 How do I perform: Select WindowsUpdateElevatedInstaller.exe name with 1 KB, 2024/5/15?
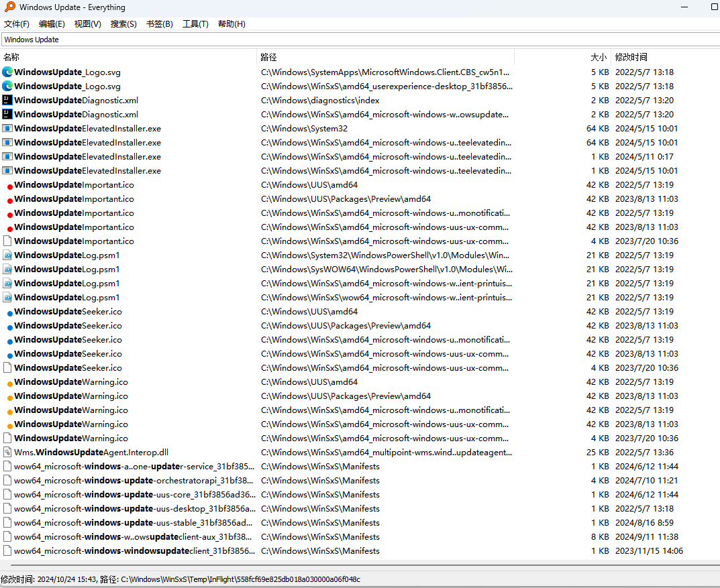tap(87, 170)
